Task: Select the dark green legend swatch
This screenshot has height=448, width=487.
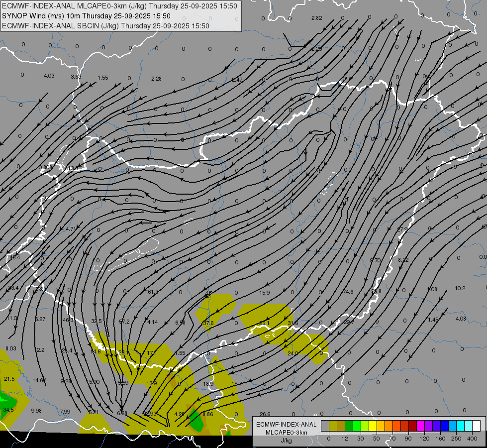Action: click(349, 426)
